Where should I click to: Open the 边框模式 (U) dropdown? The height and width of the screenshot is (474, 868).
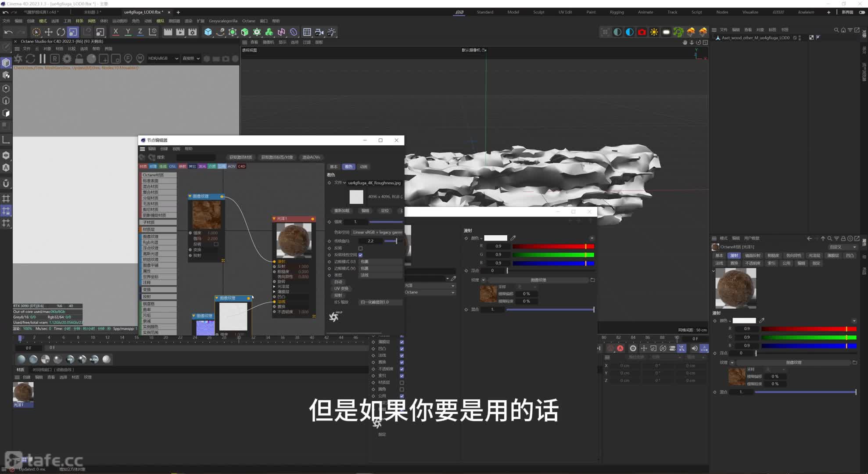click(380, 262)
